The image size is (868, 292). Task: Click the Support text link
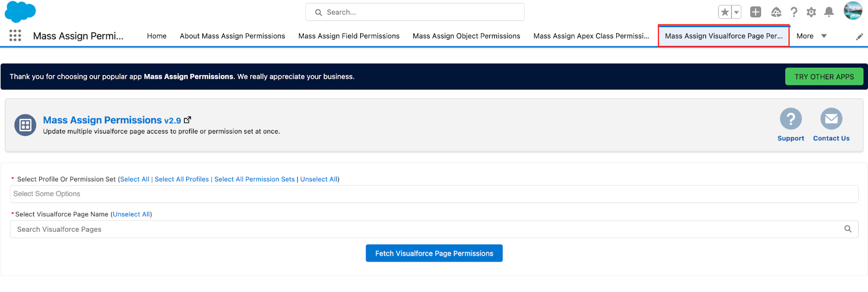click(790, 138)
